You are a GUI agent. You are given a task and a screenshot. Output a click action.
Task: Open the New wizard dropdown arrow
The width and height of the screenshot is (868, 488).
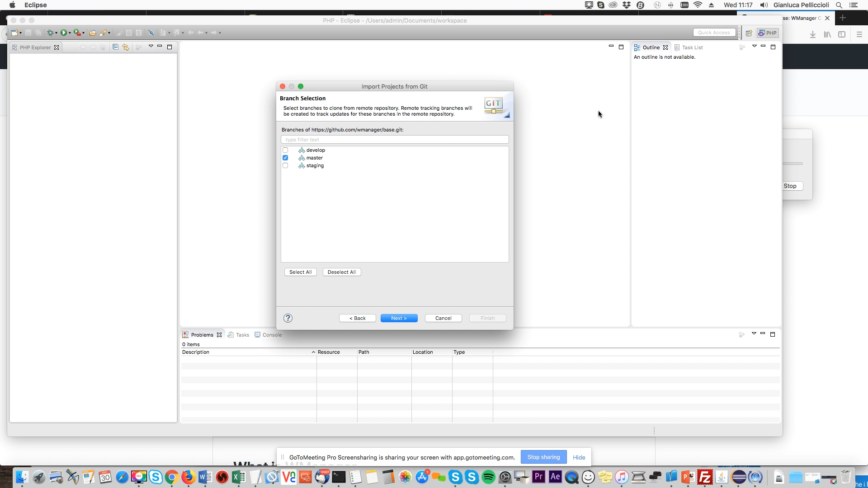click(x=21, y=33)
